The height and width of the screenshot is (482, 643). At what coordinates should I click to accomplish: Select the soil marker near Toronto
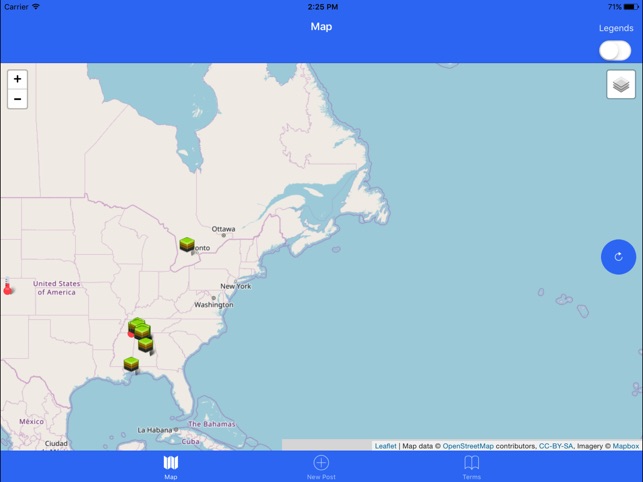click(187, 244)
